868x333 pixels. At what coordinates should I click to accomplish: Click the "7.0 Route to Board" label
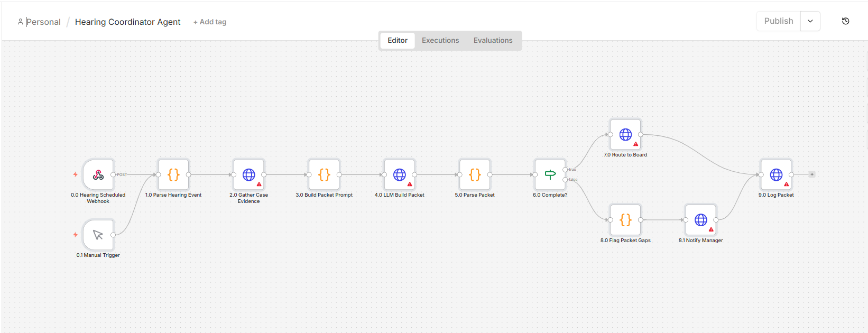point(625,155)
